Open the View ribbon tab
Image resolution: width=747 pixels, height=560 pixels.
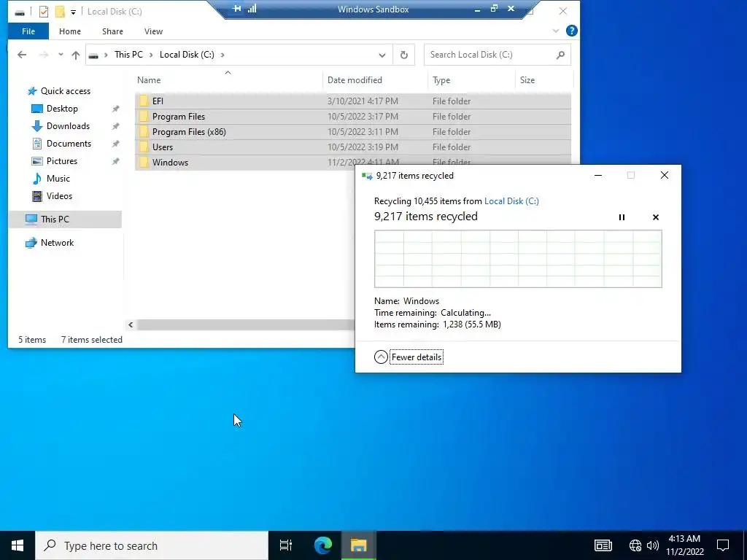(153, 31)
